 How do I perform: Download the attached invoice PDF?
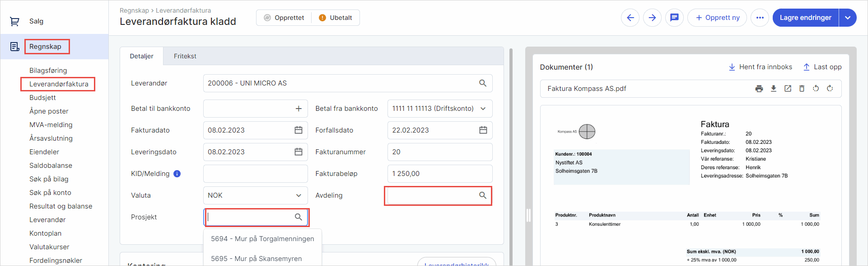(774, 89)
